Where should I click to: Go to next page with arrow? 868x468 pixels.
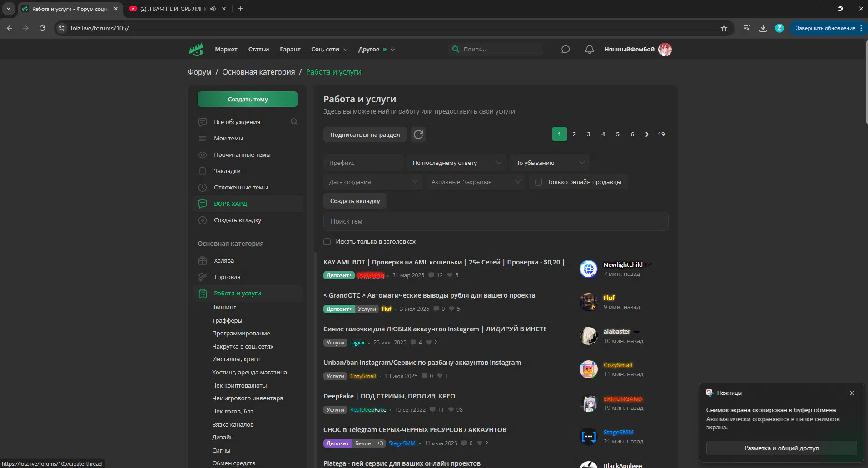[x=647, y=134]
